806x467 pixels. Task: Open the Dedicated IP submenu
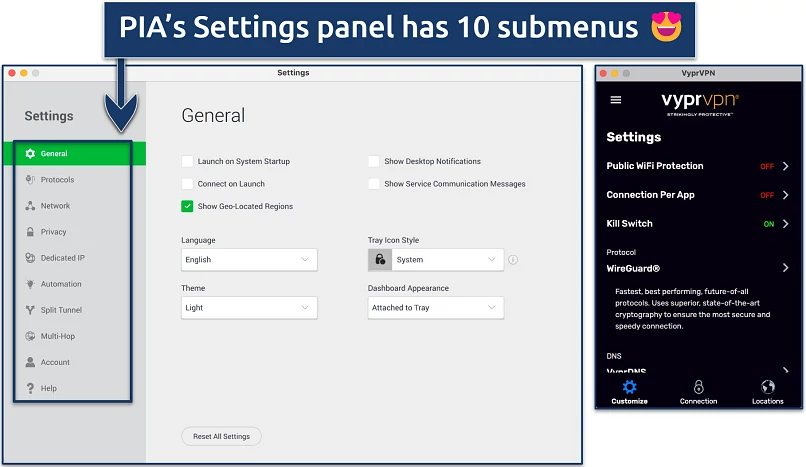coord(73,258)
